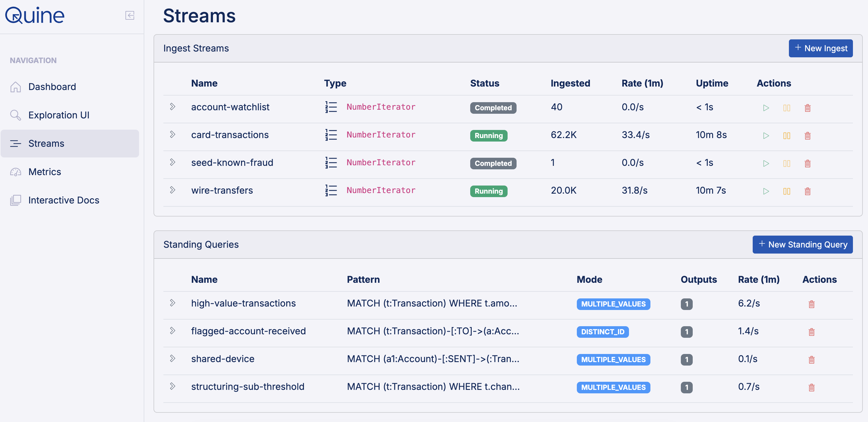Start the account-watchlist ingest with play icon
This screenshot has width=868, height=422.
coord(766,108)
